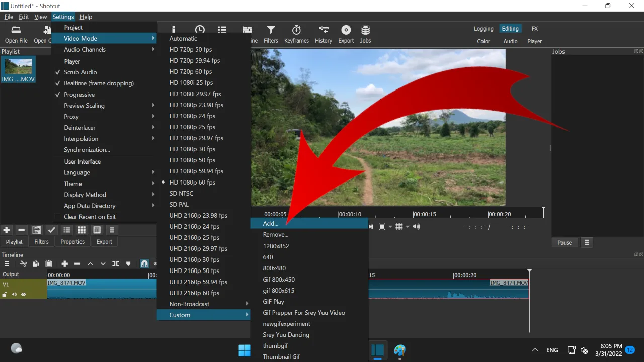Viewport: 644px width, 362px height.
Task: Switch playlist to tiles grid view
Action: [82, 230]
